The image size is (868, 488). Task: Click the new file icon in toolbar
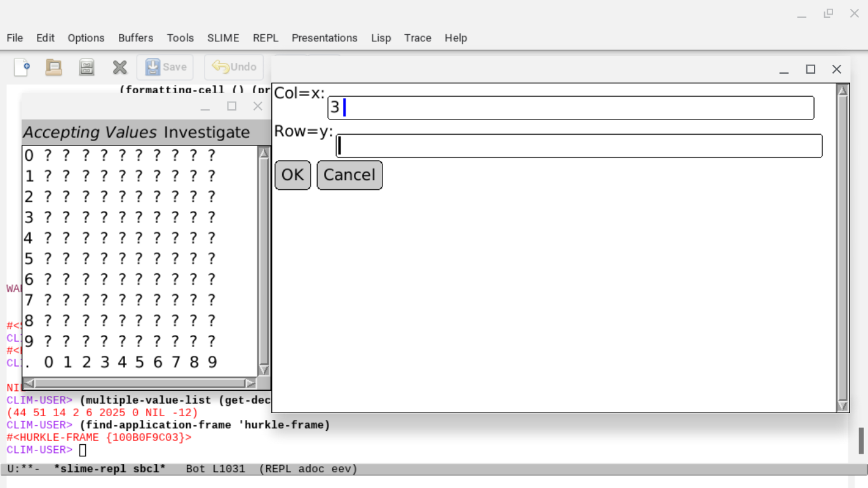[x=22, y=67]
